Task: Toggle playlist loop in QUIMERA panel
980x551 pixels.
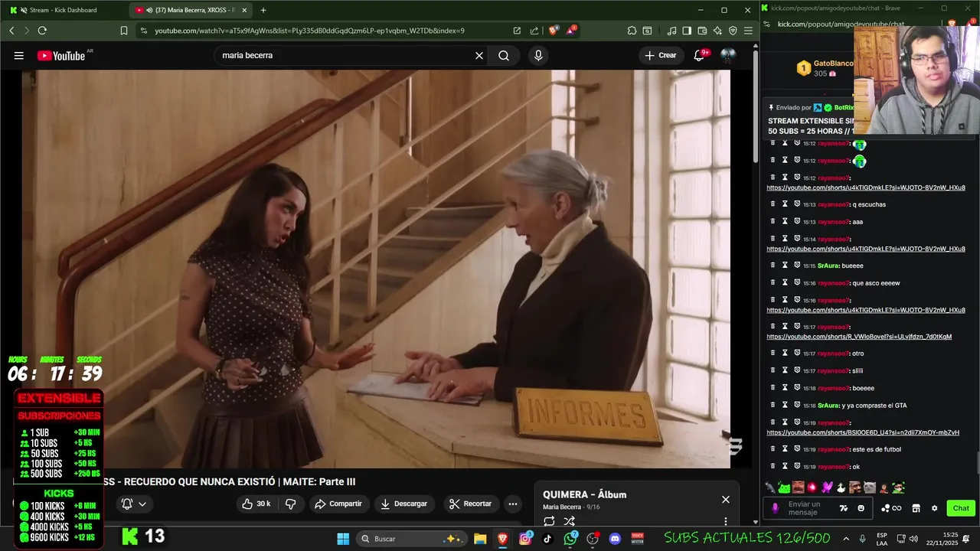Action: pyautogui.click(x=549, y=521)
